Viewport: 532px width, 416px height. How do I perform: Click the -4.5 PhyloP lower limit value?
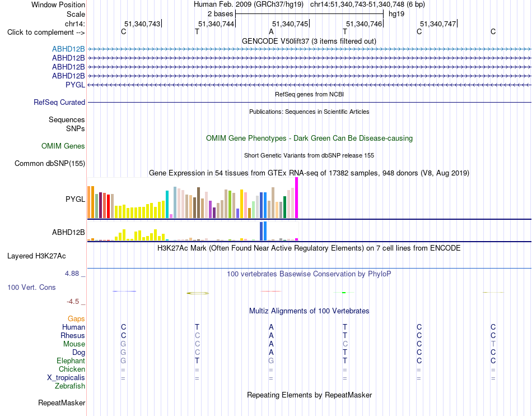[x=73, y=302]
